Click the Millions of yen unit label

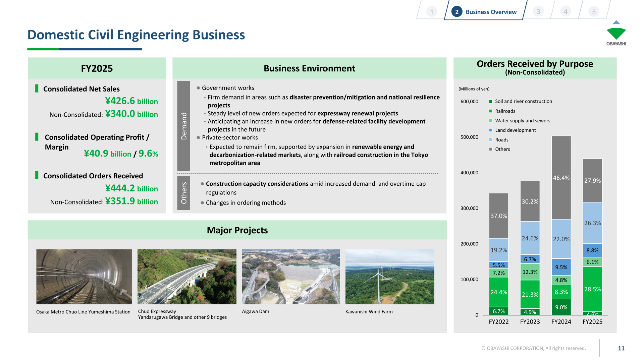coord(474,89)
